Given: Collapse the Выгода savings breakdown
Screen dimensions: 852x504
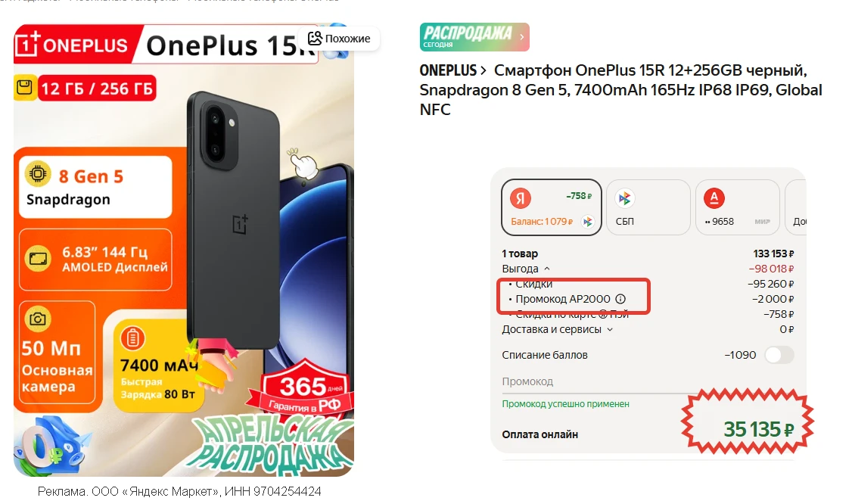Looking at the screenshot, I should point(526,269).
